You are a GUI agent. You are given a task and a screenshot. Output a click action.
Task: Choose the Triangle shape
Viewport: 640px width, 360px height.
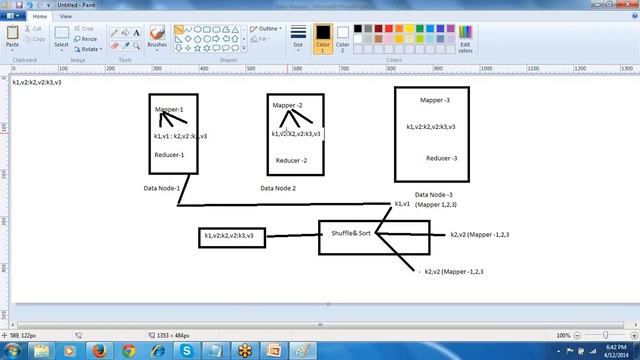(x=235, y=30)
